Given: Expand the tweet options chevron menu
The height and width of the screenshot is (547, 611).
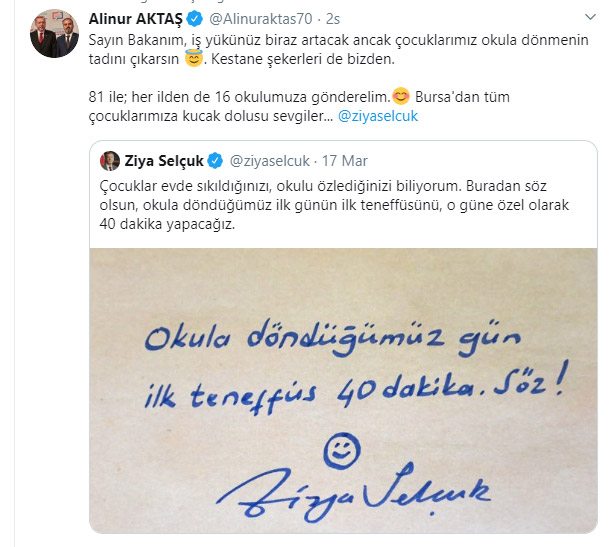Looking at the screenshot, I should pyautogui.click(x=591, y=17).
